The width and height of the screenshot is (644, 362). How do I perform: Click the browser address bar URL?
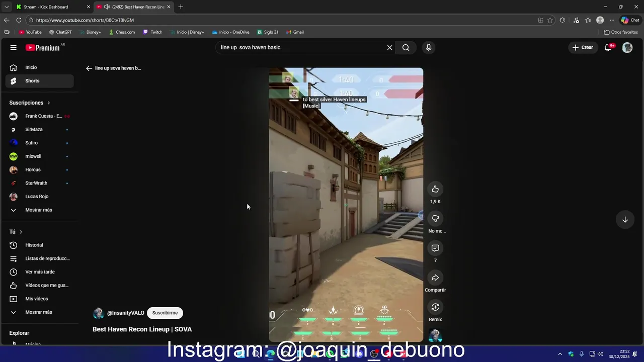click(x=85, y=20)
